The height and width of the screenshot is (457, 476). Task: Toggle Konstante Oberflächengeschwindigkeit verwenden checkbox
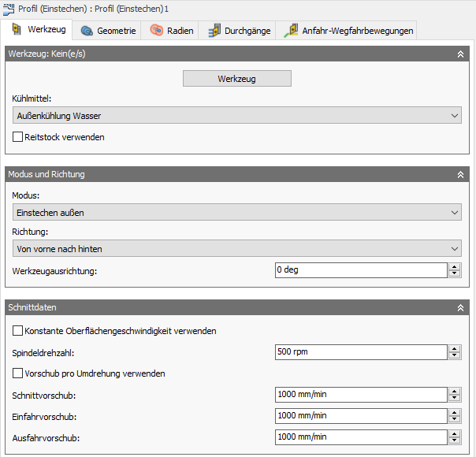(18, 331)
